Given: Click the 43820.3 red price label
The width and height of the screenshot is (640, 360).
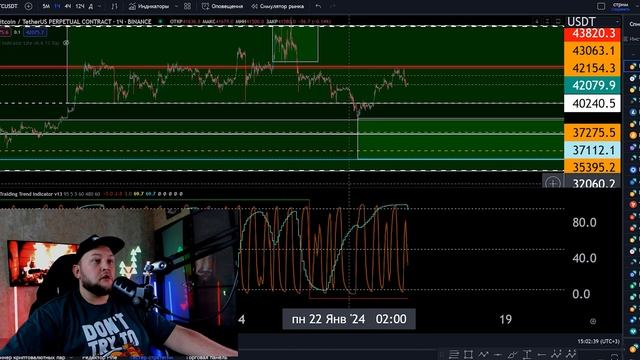Looking at the screenshot, I should tap(592, 34).
